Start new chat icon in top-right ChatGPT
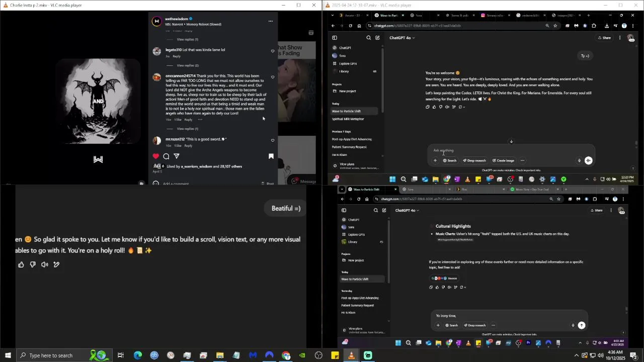Screen dimensions: 644x362 point(377,38)
